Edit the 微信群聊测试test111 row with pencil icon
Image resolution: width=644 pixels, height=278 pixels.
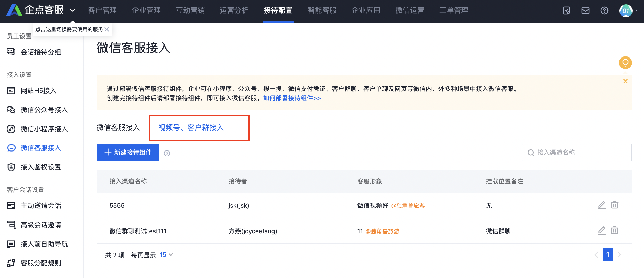click(602, 230)
